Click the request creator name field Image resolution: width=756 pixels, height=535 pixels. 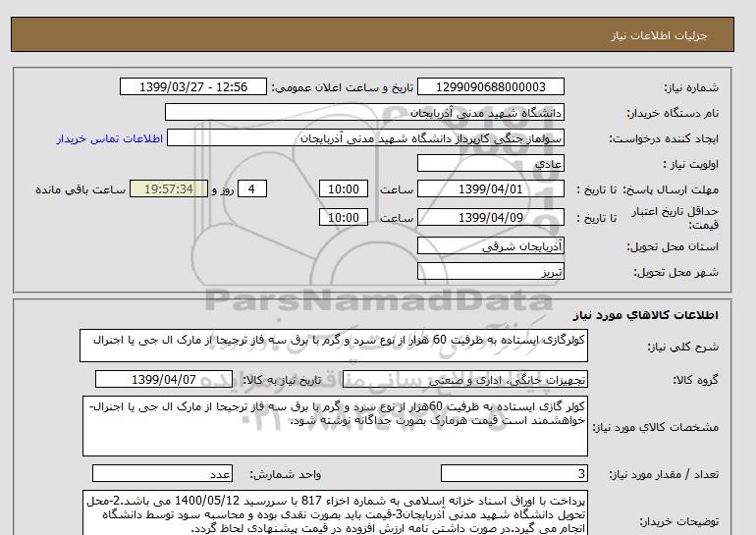(365, 137)
